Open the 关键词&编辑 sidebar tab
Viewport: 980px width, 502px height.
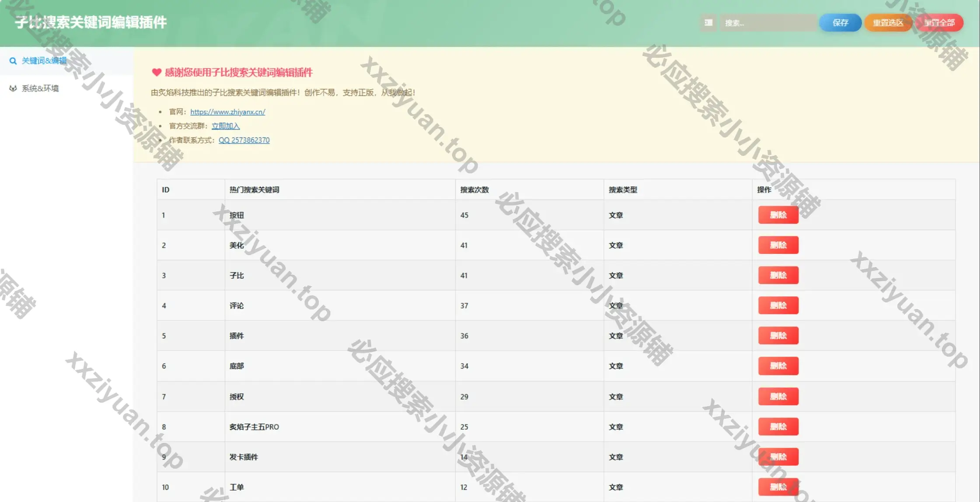pyautogui.click(x=44, y=61)
